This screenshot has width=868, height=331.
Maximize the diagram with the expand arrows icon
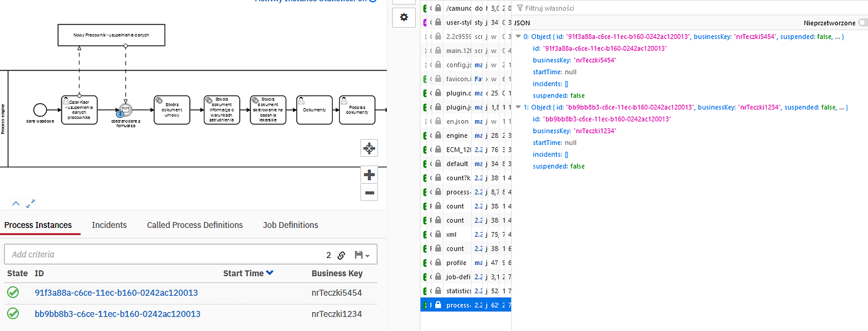click(x=31, y=203)
